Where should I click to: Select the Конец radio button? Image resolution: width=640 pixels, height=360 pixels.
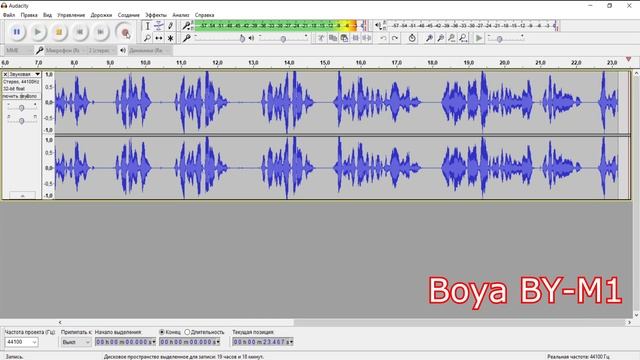pos(162,332)
